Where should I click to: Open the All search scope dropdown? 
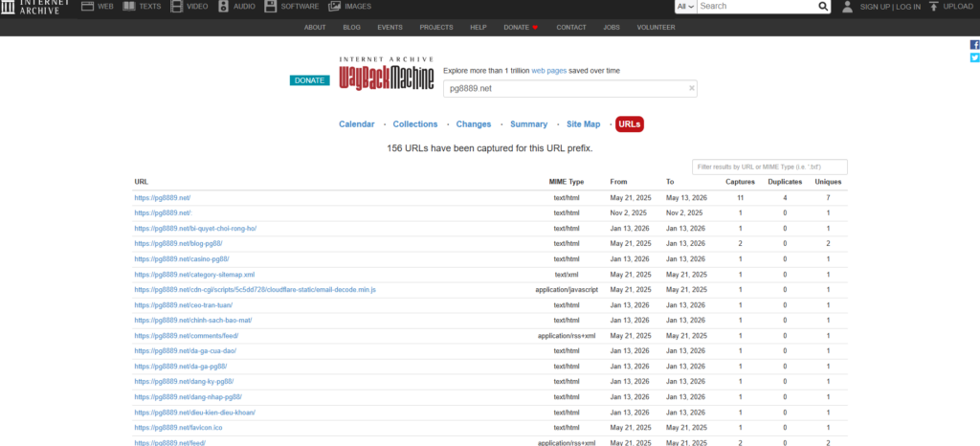click(x=685, y=7)
